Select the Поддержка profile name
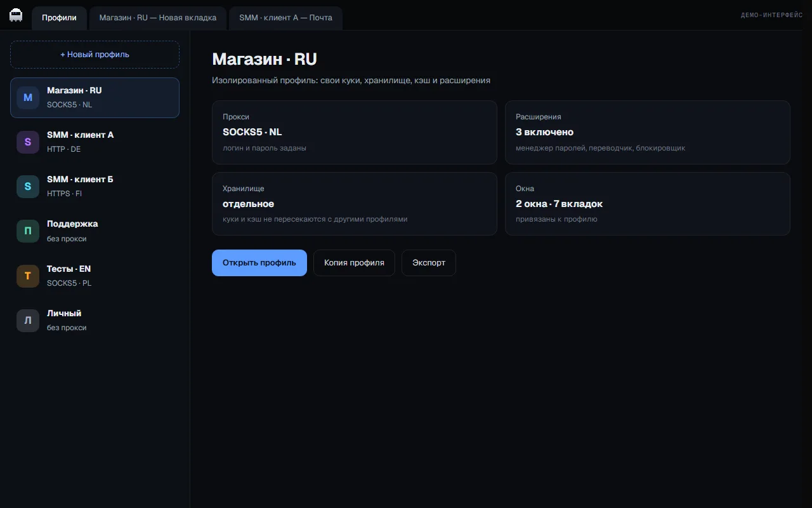 click(72, 224)
